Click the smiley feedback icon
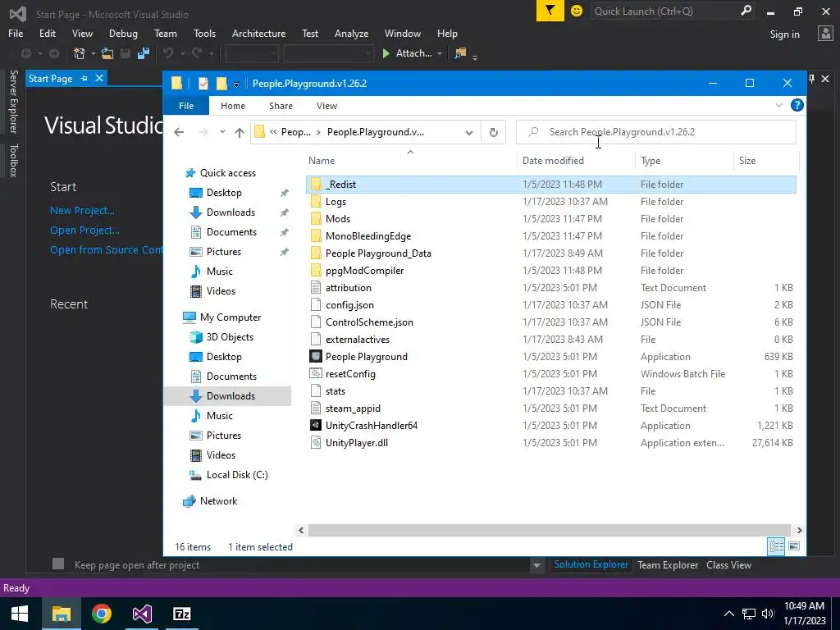Image resolution: width=840 pixels, height=630 pixels. pyautogui.click(x=577, y=11)
